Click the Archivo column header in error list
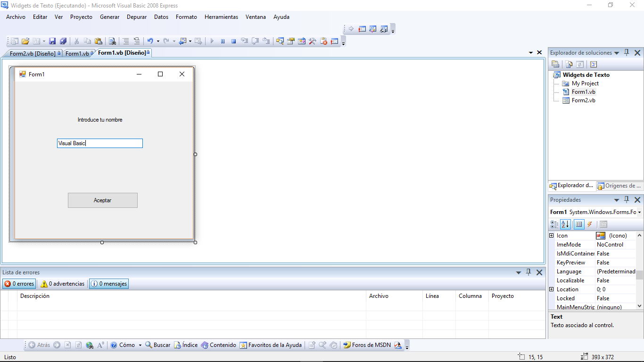The image size is (644, 362). pyautogui.click(x=394, y=296)
